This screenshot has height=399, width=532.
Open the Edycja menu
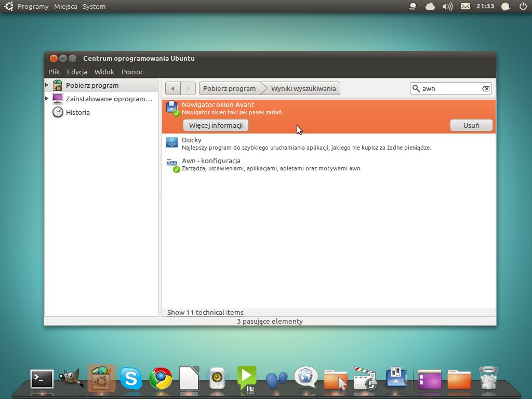[x=77, y=72]
